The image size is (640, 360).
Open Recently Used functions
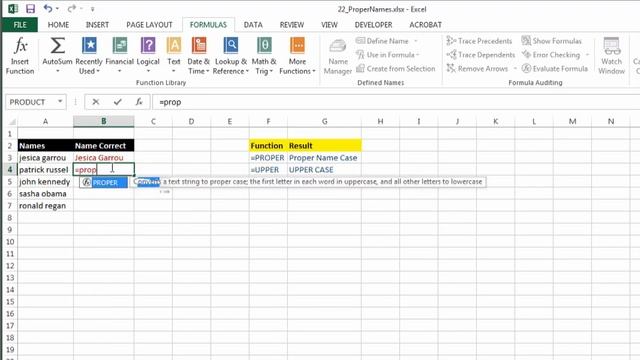click(x=89, y=56)
